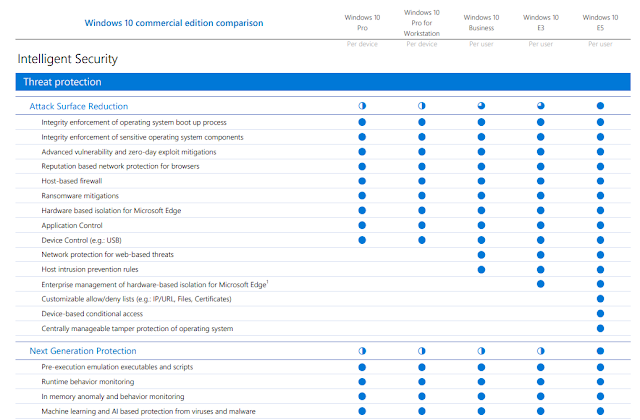Select 'Device-based conditional access' row label
This screenshot has height=420, width=640.
click(x=92, y=313)
